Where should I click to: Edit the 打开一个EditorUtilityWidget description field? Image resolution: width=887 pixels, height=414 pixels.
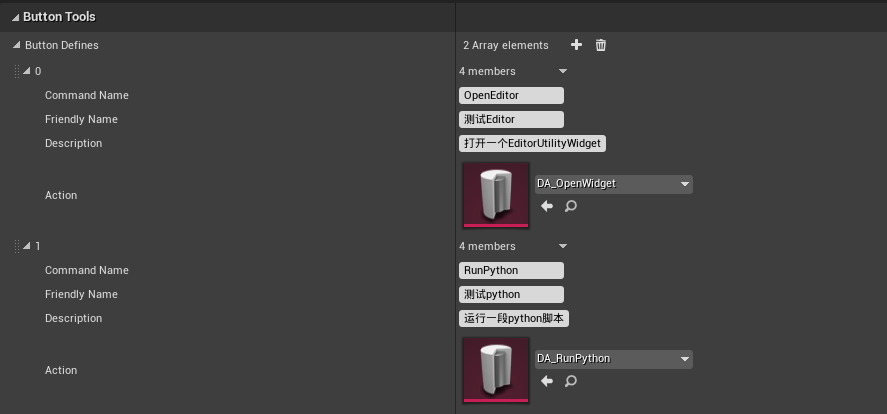[x=532, y=144]
